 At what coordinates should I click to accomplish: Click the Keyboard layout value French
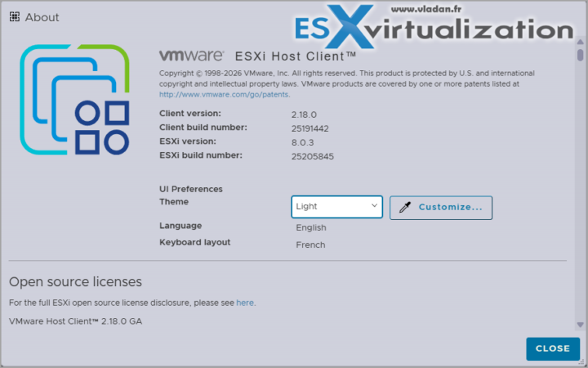pos(310,245)
